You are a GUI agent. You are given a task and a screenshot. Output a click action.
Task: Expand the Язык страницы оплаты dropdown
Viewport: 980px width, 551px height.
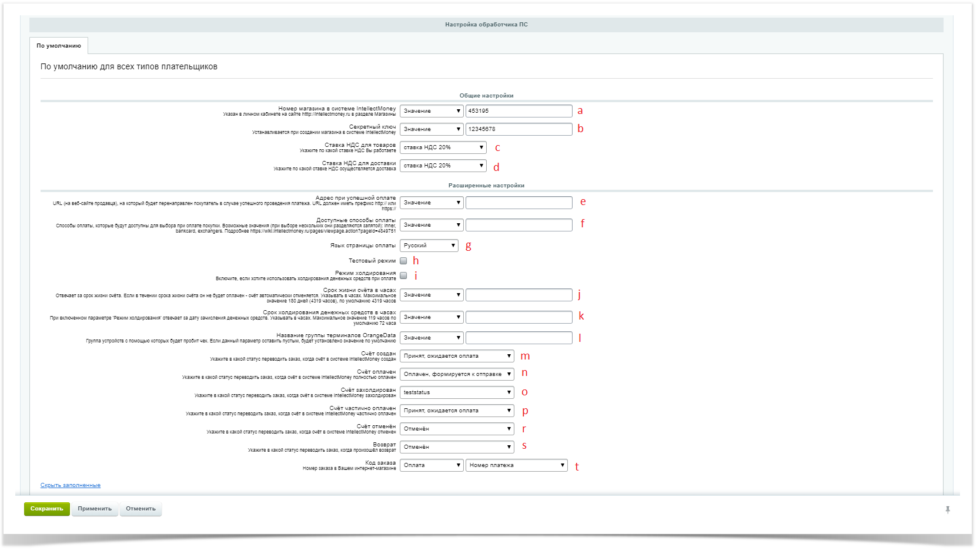tap(429, 246)
